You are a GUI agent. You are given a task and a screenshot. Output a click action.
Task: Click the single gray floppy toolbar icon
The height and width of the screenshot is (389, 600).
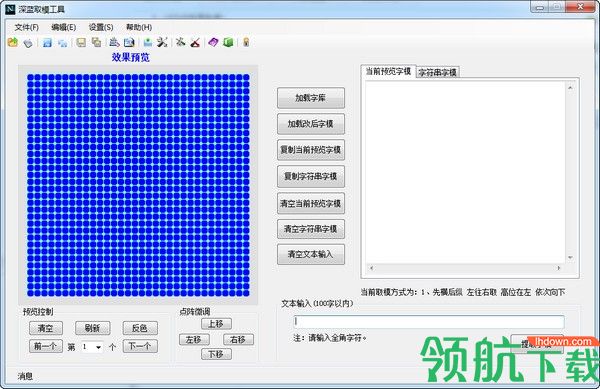81,42
